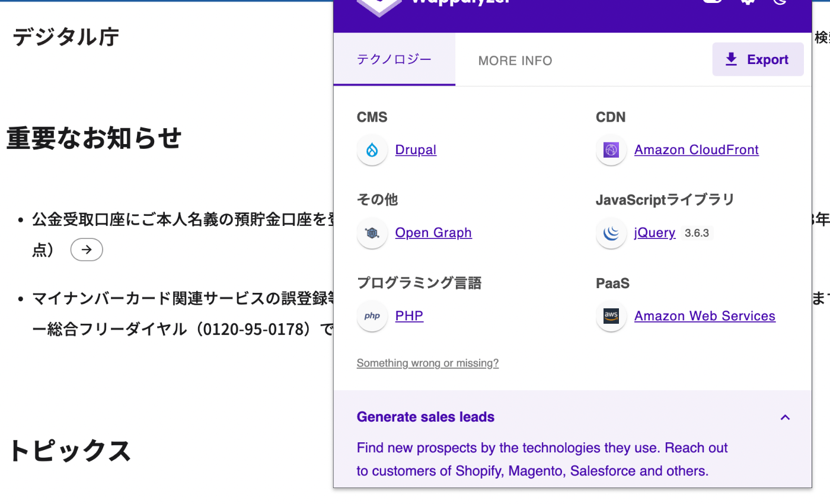The image size is (830, 504).
Task: Open the Drupal link
Action: (416, 150)
